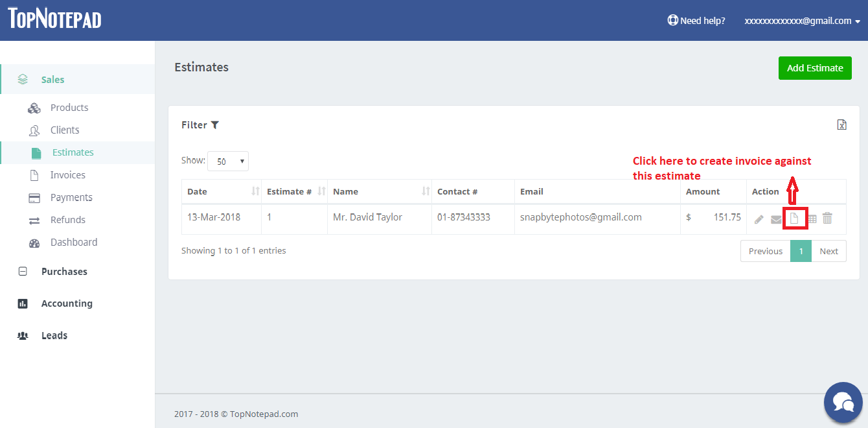
Task: Create invoice from estimate icon
Action: coord(794,219)
